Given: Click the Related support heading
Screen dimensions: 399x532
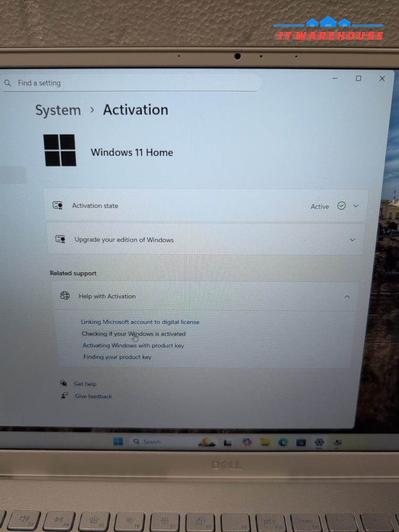Looking at the screenshot, I should 73,273.
